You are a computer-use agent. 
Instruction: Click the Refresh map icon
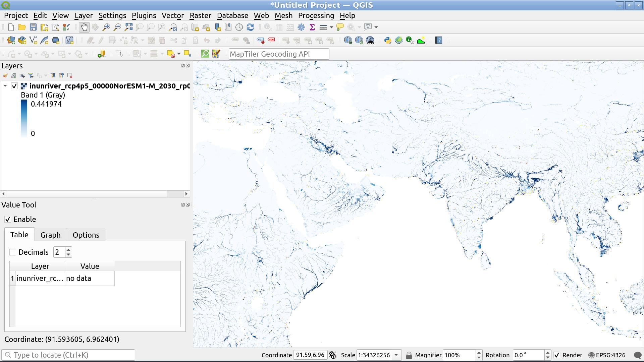[x=250, y=27]
